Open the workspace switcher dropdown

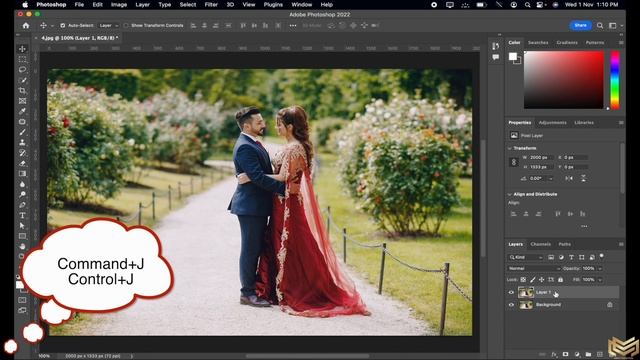tap(615, 25)
